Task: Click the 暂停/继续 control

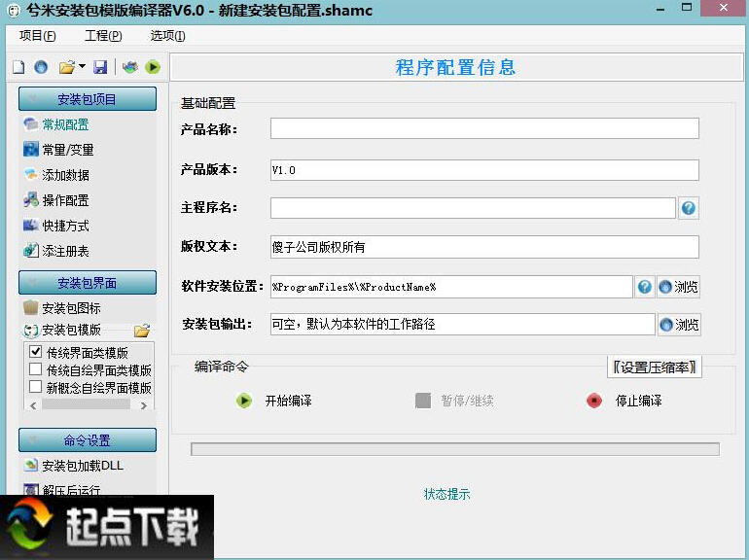Action: pos(454,401)
